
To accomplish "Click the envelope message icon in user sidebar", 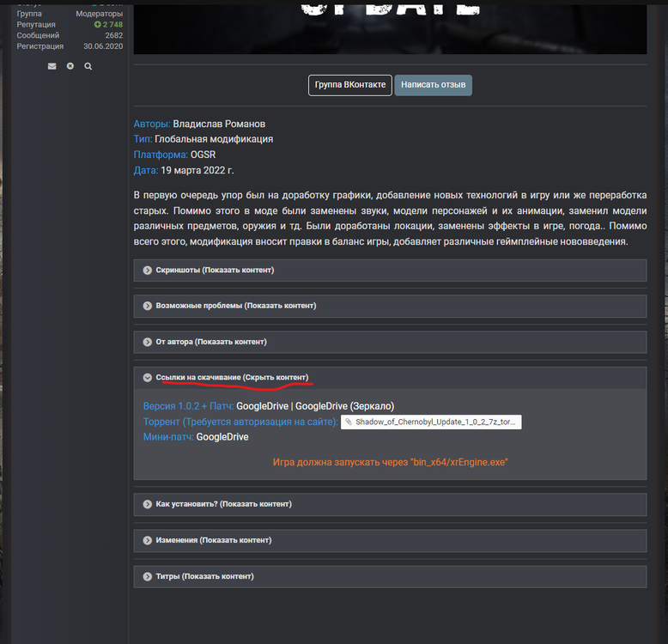I will click(52, 66).
